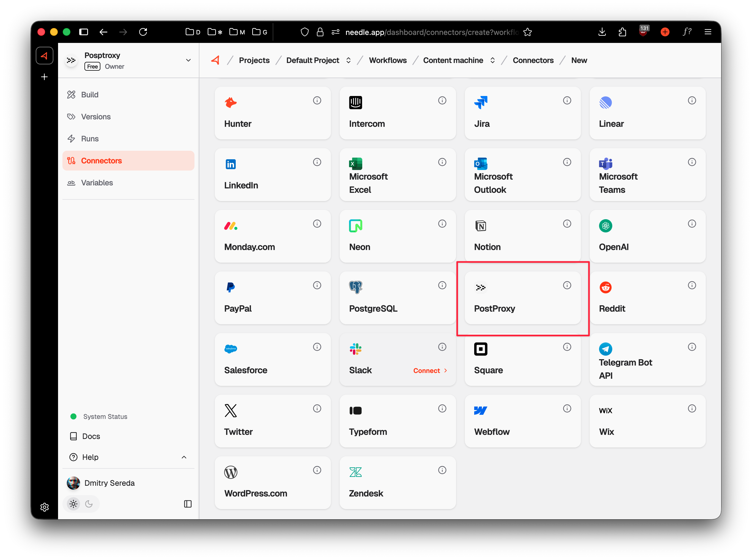Go to Workflows in the breadcrumb
Screen dimensions: 752x560
tap(388, 60)
